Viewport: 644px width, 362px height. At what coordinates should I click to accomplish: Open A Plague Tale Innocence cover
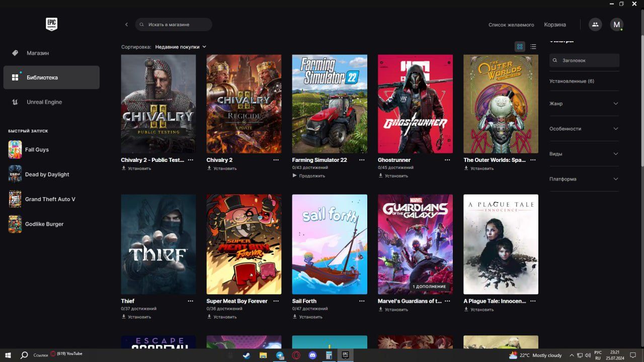pyautogui.click(x=501, y=244)
